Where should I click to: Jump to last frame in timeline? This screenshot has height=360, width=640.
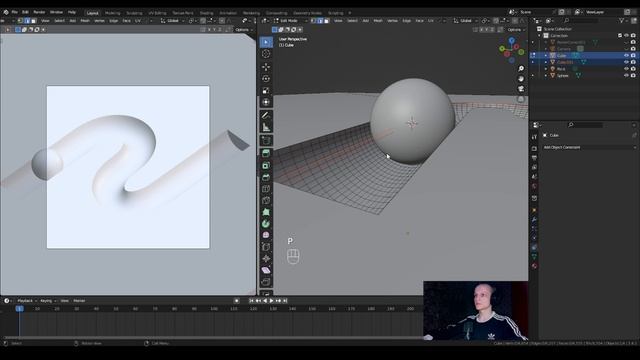click(285, 301)
